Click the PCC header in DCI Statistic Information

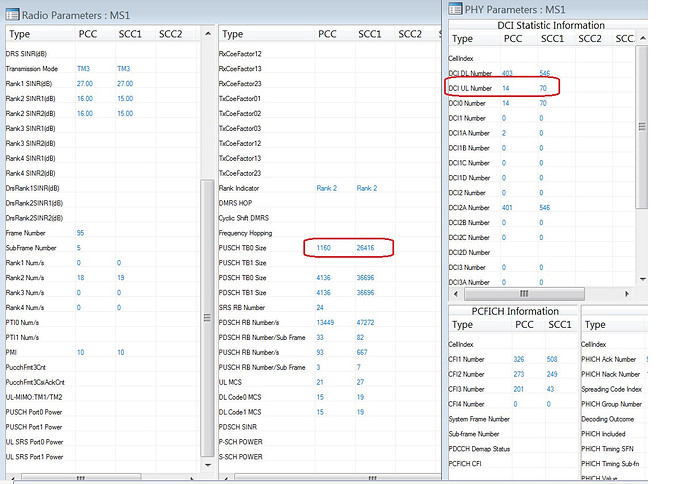pos(513,38)
